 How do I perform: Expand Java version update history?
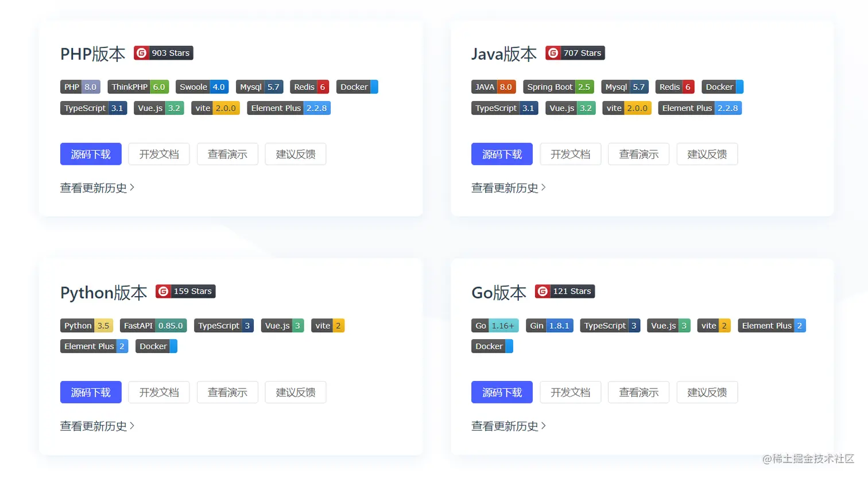pyautogui.click(x=508, y=188)
